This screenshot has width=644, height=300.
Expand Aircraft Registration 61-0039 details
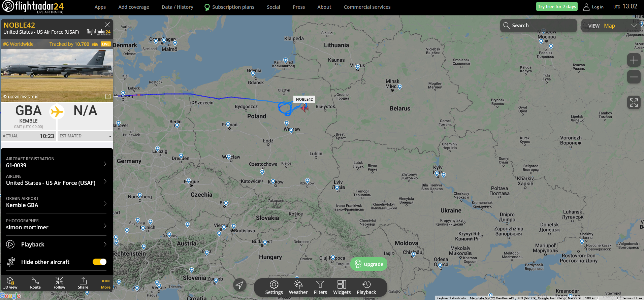(x=56, y=162)
